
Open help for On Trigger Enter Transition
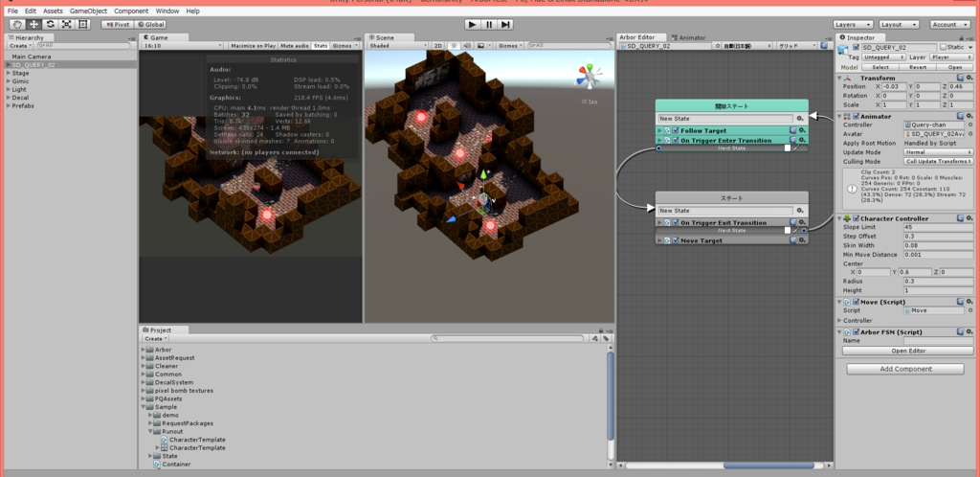(x=792, y=140)
